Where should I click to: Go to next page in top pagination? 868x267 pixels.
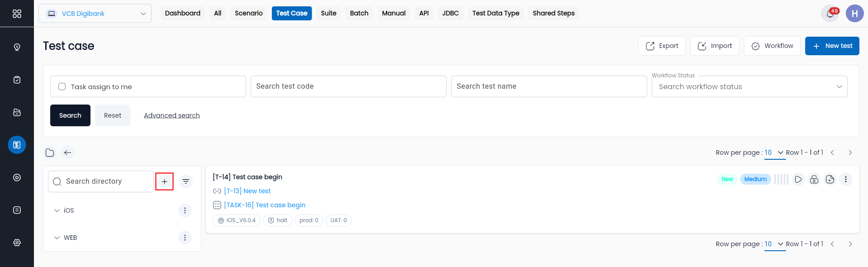[x=850, y=153]
